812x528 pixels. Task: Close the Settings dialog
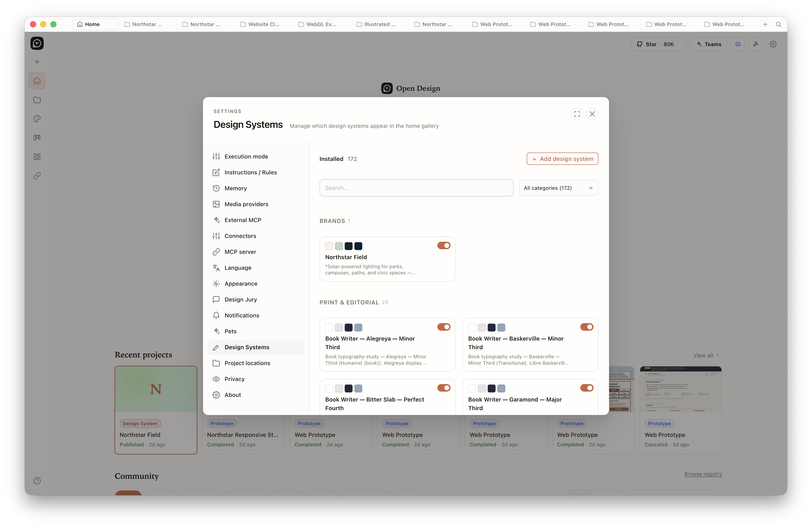click(592, 114)
